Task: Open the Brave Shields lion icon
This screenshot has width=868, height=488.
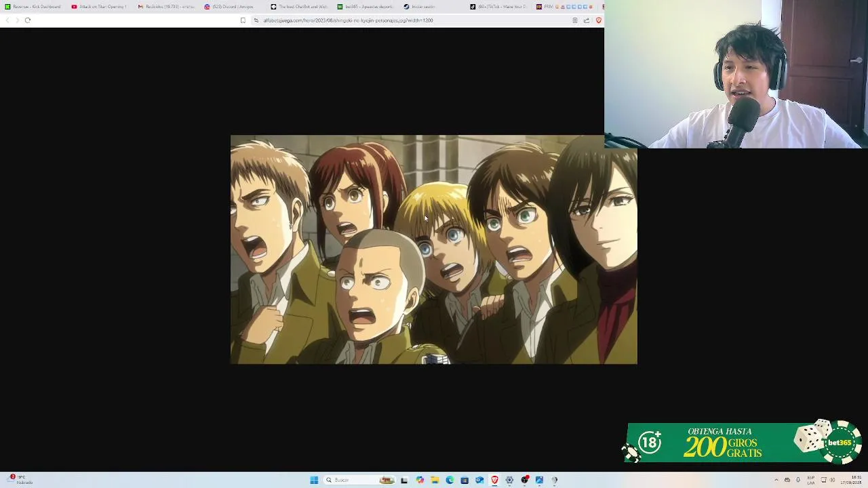Action: point(598,20)
